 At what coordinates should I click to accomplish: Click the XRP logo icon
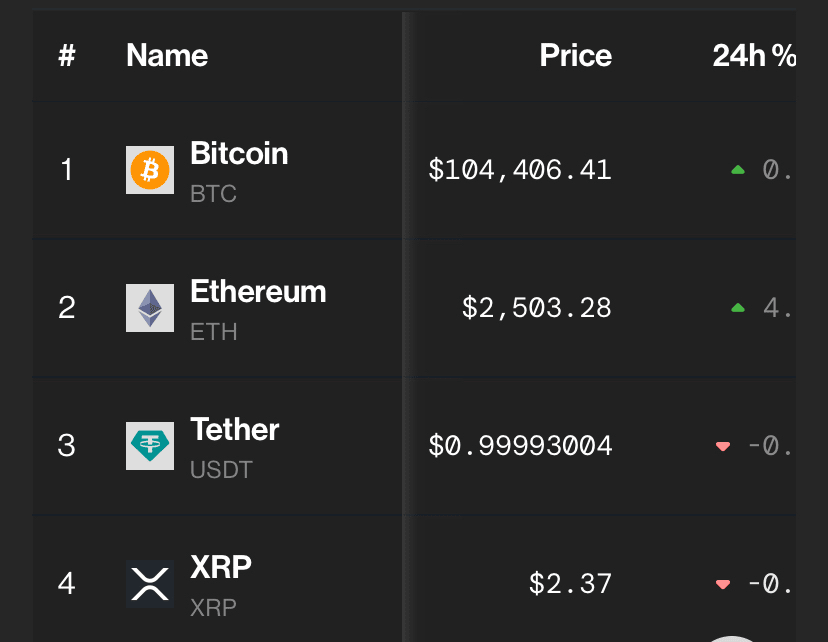click(x=150, y=584)
